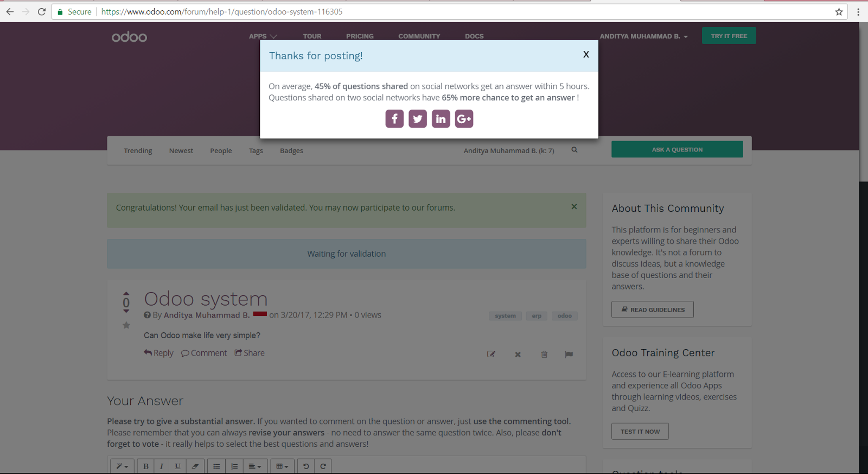The image size is (868, 474).
Task: Click the ASK A QUESTION button
Action: 677,149
